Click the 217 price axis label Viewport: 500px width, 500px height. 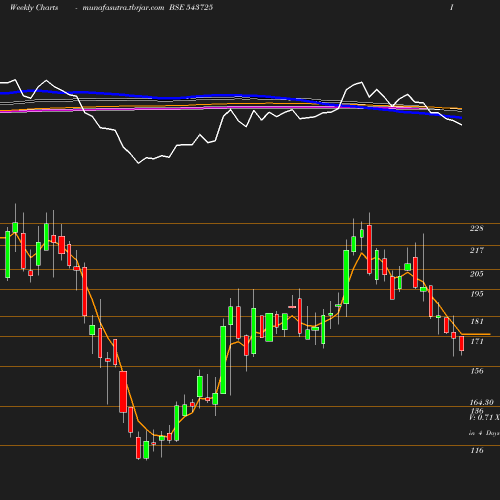click(x=477, y=250)
